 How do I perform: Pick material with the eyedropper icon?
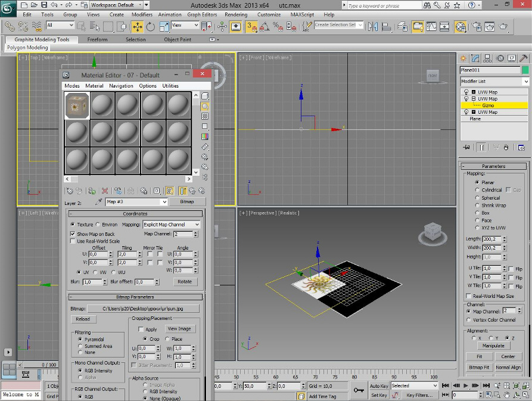pos(98,202)
